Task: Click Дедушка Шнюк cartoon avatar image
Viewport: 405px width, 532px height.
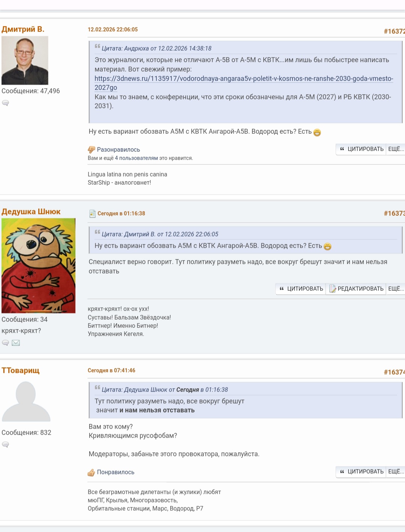Action: click(38, 266)
